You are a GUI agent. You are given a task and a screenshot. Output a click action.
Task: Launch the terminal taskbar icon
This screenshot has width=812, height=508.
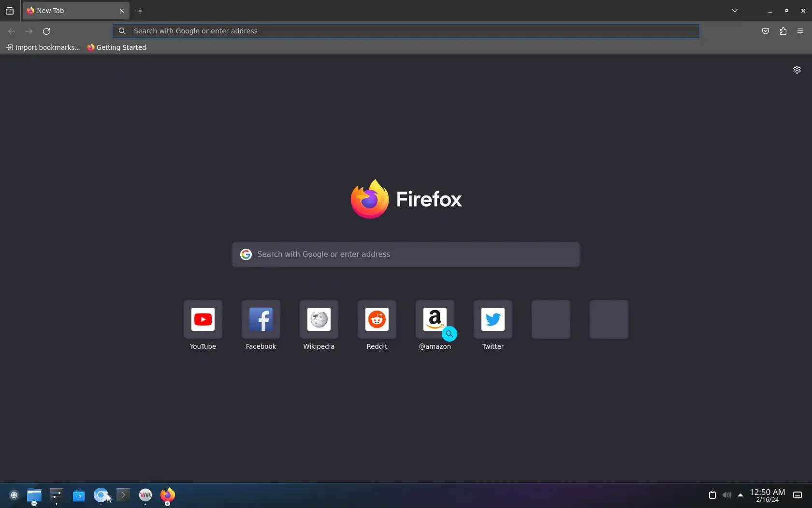point(123,495)
